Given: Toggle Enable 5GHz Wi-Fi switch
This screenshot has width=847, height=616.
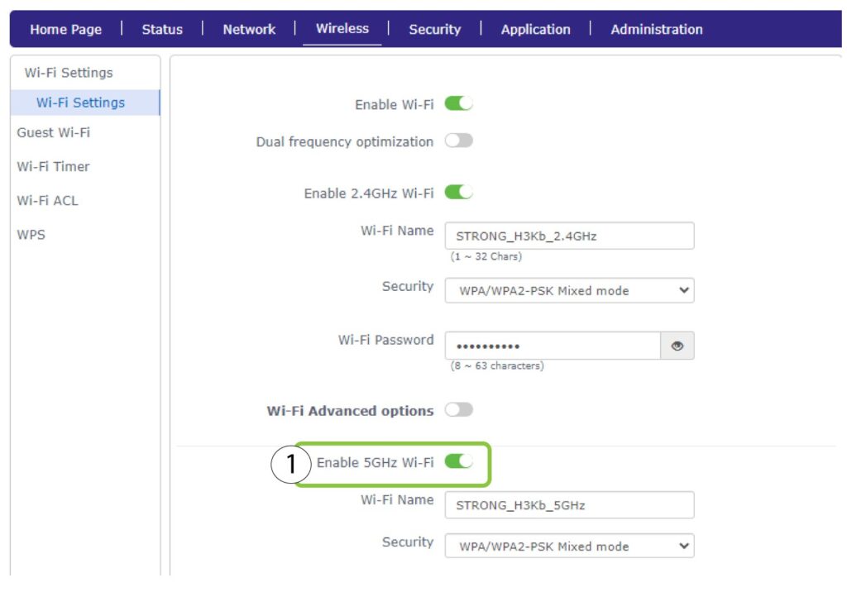Looking at the screenshot, I should (x=458, y=461).
